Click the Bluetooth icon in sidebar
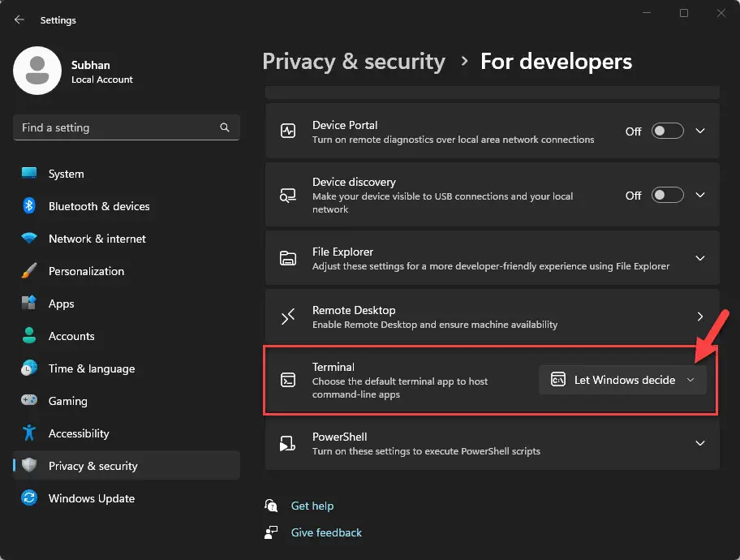This screenshot has height=560, width=740. tap(29, 206)
